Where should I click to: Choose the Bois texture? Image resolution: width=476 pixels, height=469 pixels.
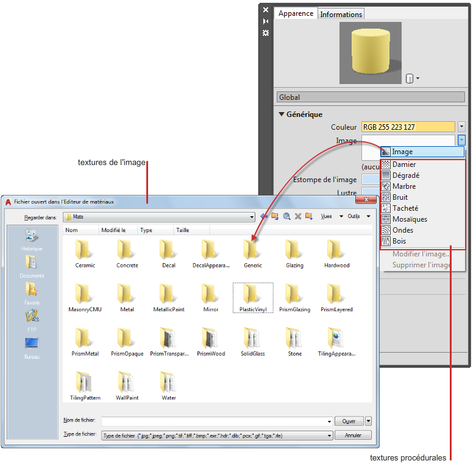click(422, 241)
